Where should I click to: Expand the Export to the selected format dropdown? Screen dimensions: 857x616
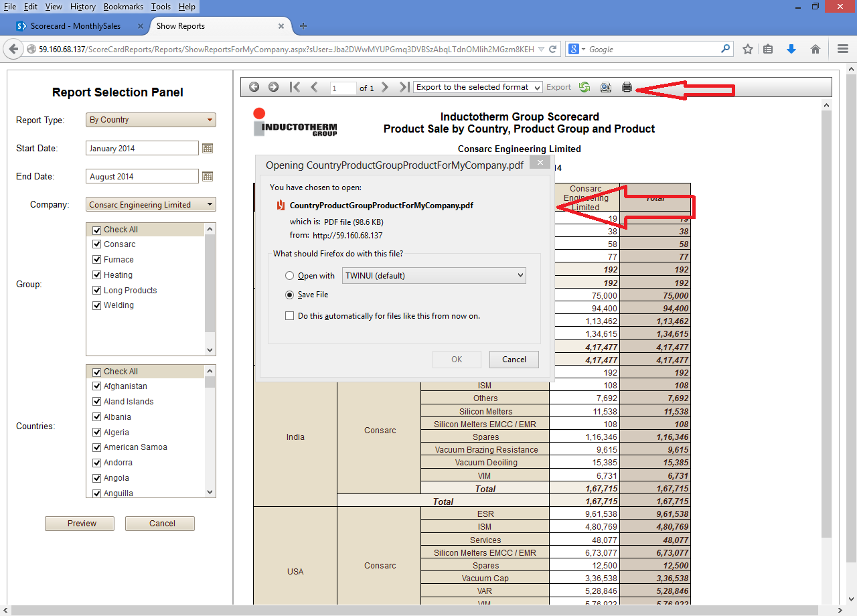tap(478, 87)
